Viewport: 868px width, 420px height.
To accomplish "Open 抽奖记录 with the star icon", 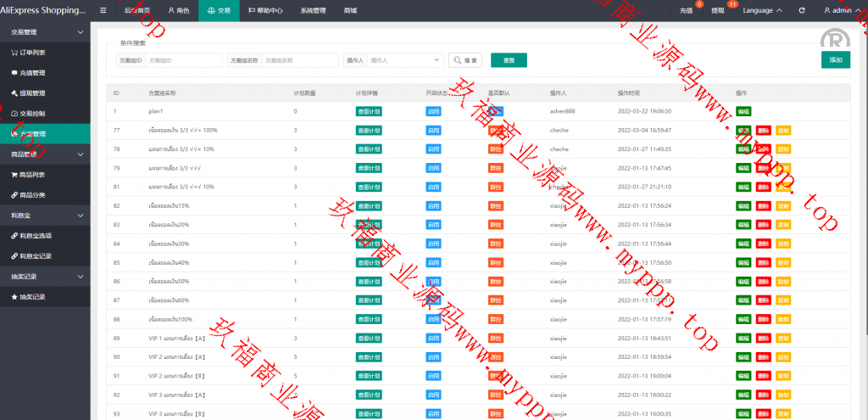I will tap(32, 296).
